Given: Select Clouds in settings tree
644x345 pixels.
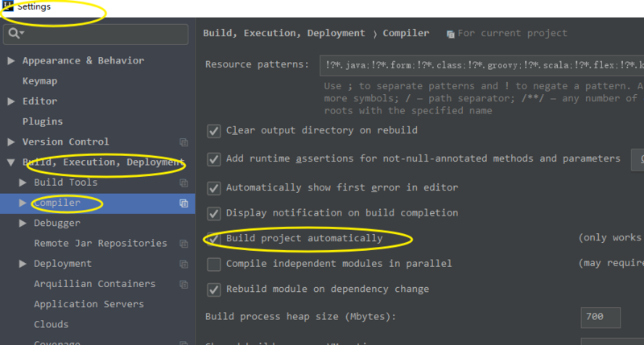Looking at the screenshot, I should pos(52,324).
